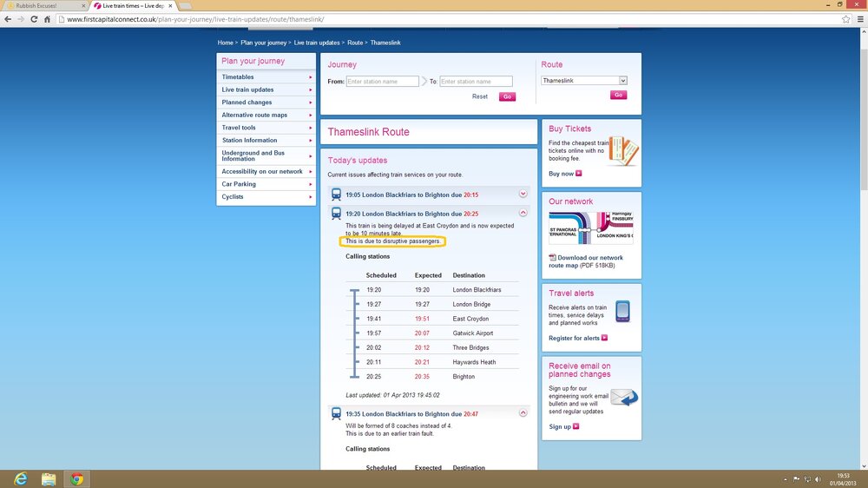Go to Live train updates breadcrumb
Screen dimensions: 868x488
click(x=317, y=43)
